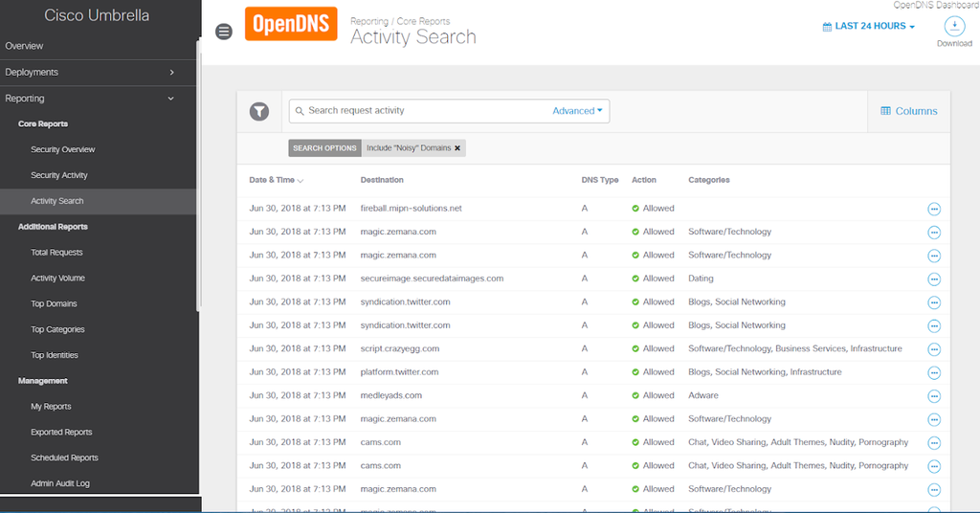The image size is (980, 513).
Task: Click the Core Reports sidebar heading
Action: (43, 124)
